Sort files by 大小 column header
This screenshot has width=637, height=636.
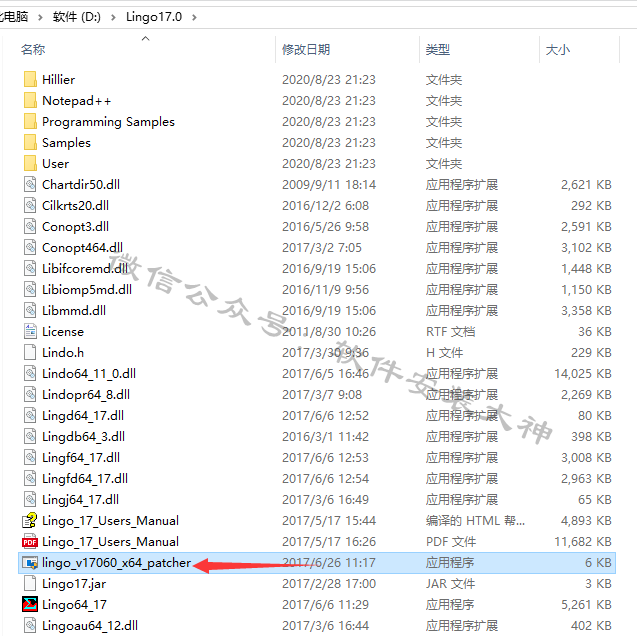(x=557, y=50)
